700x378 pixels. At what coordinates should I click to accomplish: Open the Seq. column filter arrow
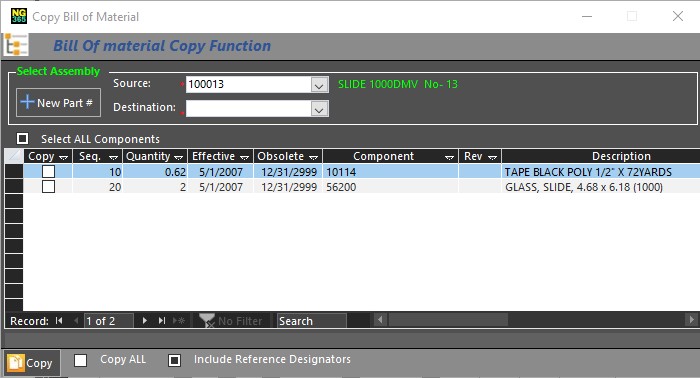click(113, 157)
